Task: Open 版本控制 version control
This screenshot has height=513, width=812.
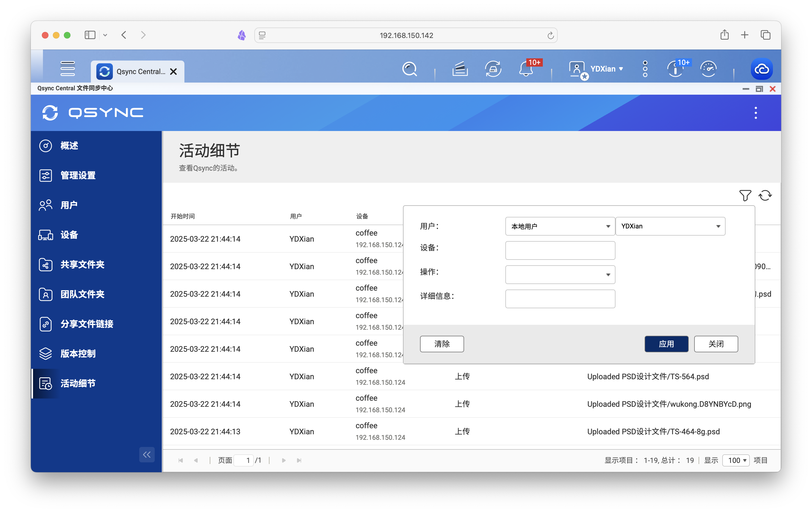Action: point(96,354)
